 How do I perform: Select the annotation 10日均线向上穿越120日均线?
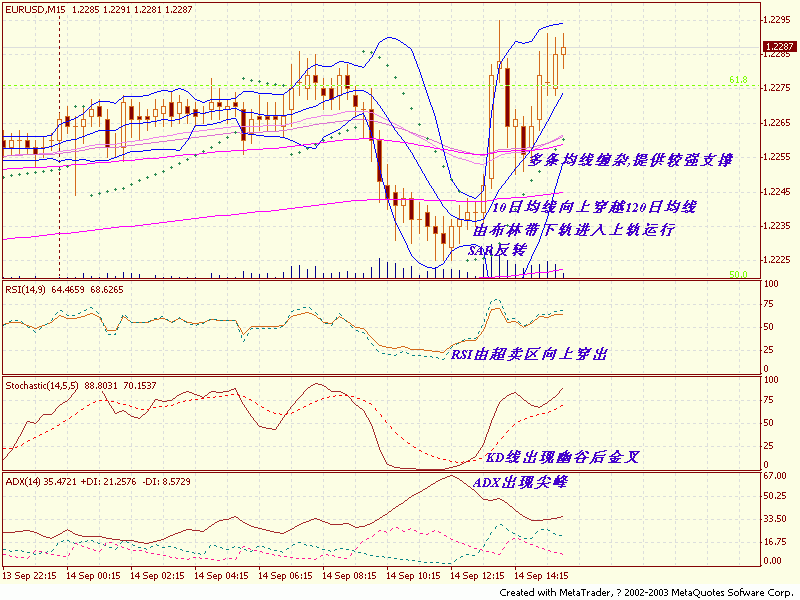click(594, 207)
